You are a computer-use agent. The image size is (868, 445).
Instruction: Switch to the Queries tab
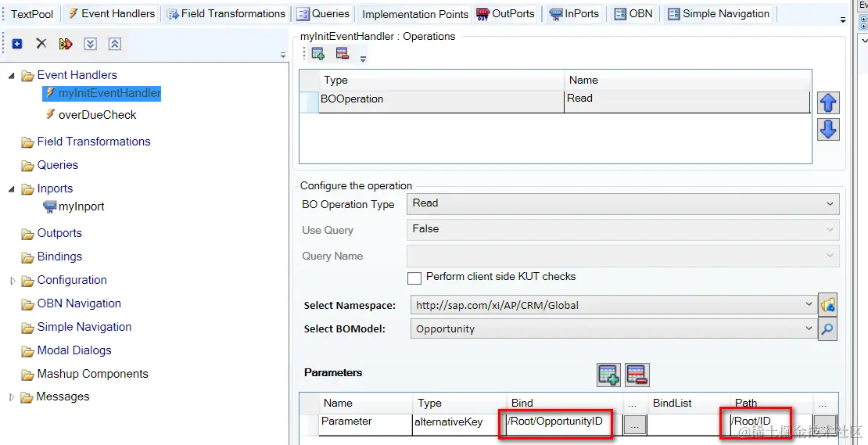point(323,14)
